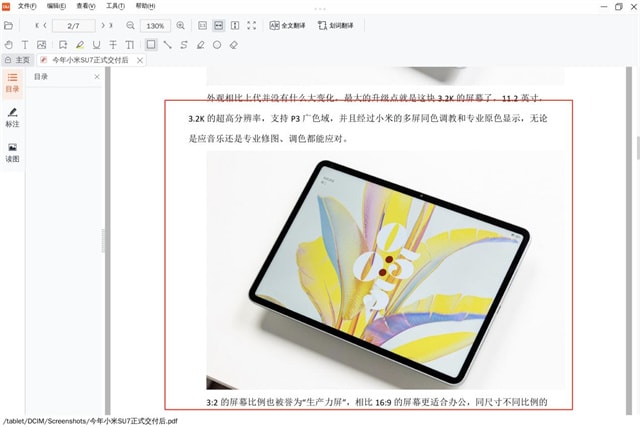Restore down the application window
This screenshot has height=427, width=640.
(x=618, y=6)
